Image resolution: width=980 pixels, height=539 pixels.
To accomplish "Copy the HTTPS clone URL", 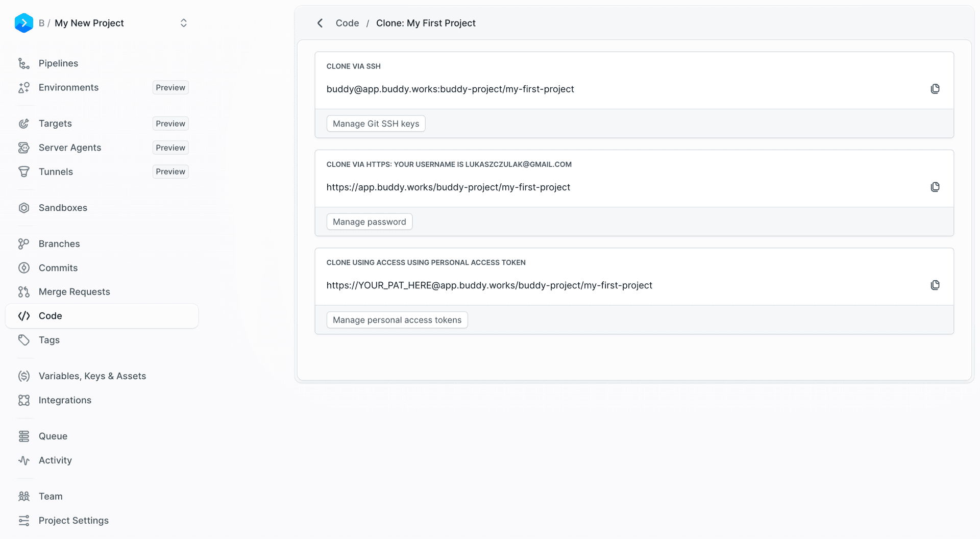I will click(935, 187).
